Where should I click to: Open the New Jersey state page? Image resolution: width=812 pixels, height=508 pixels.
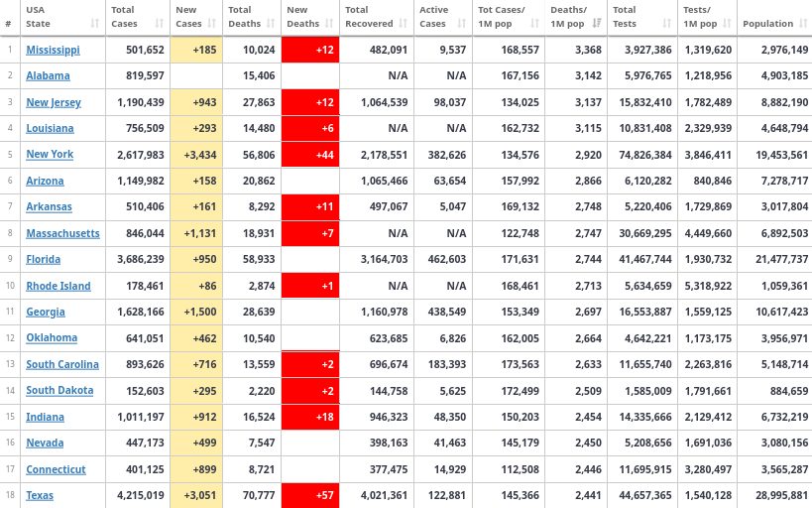click(x=54, y=102)
